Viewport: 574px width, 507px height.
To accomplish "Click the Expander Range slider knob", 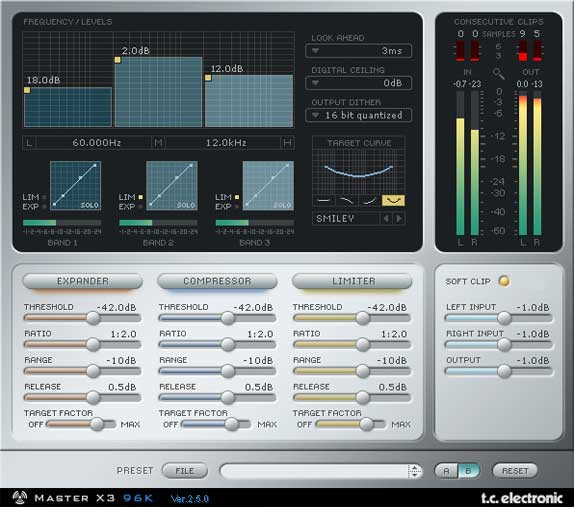I will coord(93,371).
